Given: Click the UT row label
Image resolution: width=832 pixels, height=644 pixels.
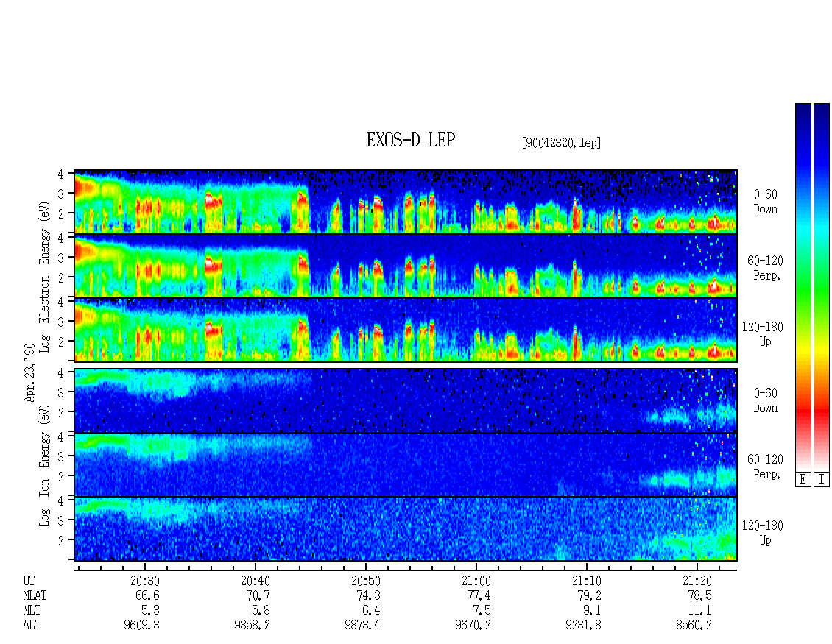Looking at the screenshot, I should coord(29,581).
